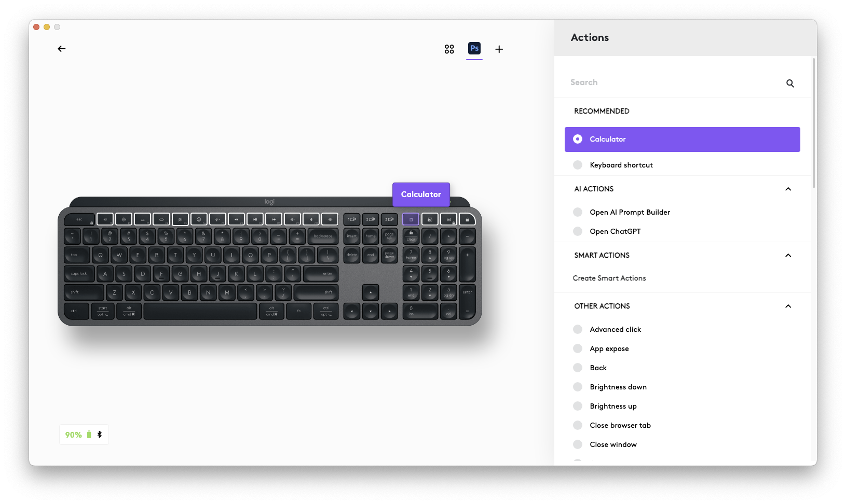The width and height of the screenshot is (846, 504).
Task: Collapse the OTHER ACTIONS section
Action: click(788, 306)
